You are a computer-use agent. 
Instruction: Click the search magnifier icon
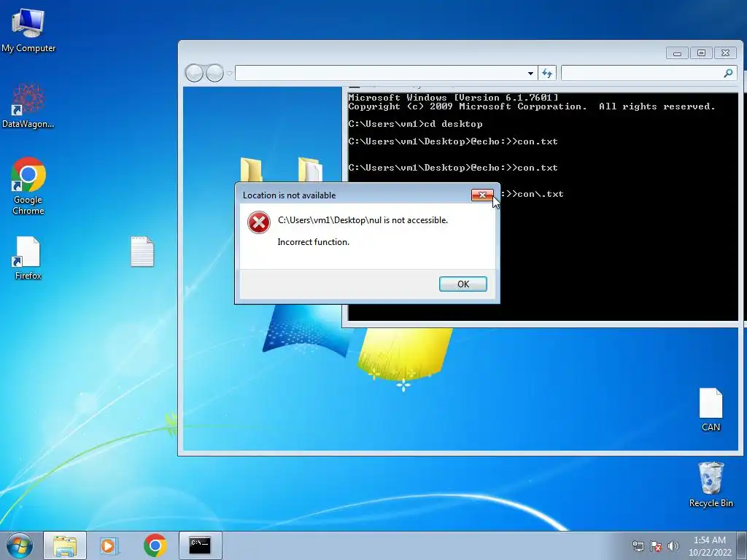[729, 74]
